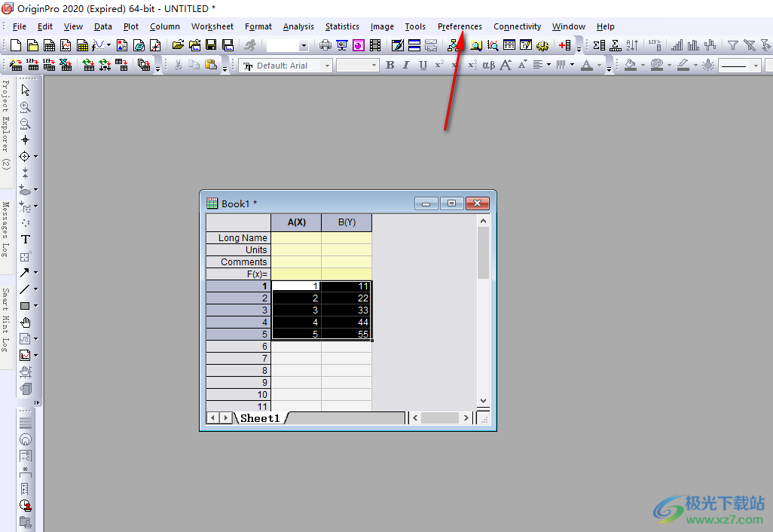773x532 pixels.
Task: Click the Fill Color paint bucket swatch
Action: click(631, 65)
